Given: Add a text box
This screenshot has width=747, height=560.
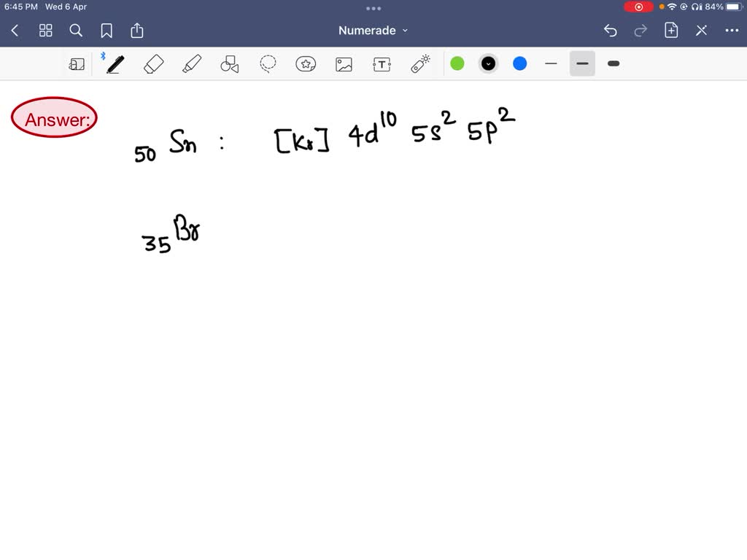Looking at the screenshot, I should click(382, 63).
